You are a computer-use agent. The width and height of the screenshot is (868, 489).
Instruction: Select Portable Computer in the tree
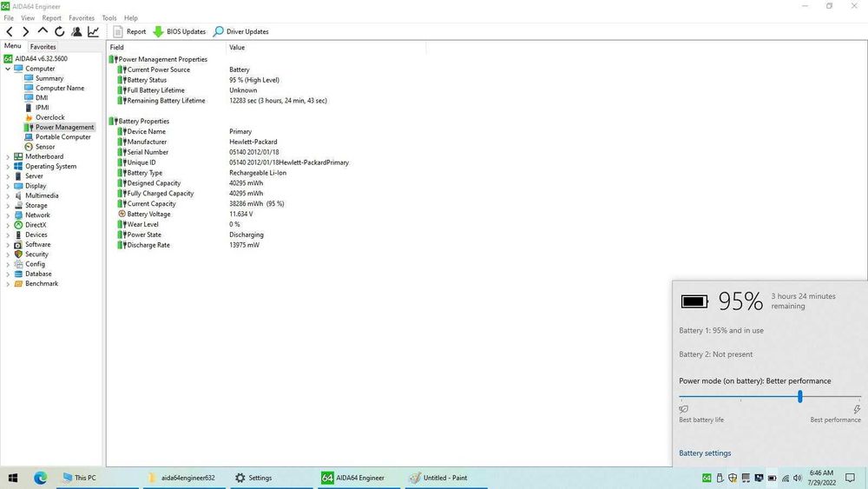(63, 136)
